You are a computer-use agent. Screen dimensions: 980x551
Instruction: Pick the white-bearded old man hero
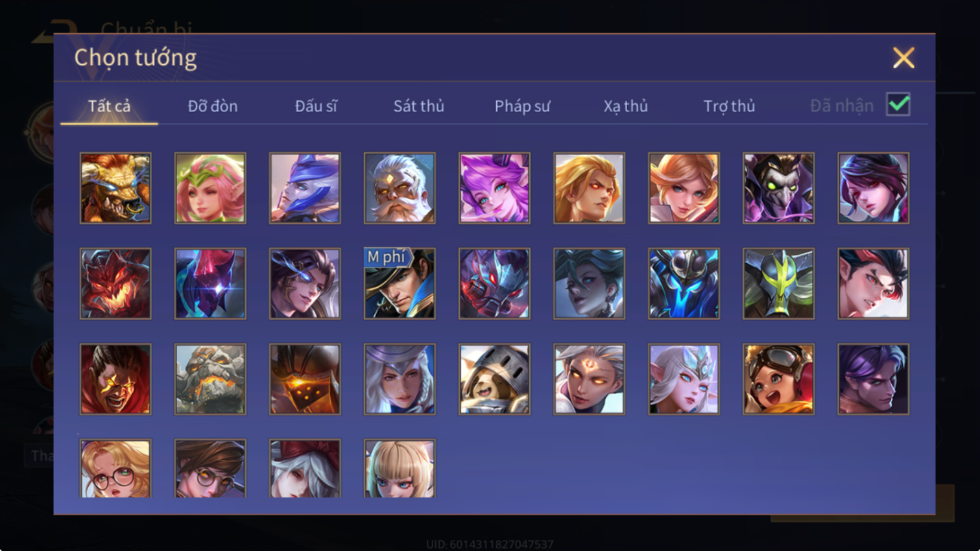[400, 188]
